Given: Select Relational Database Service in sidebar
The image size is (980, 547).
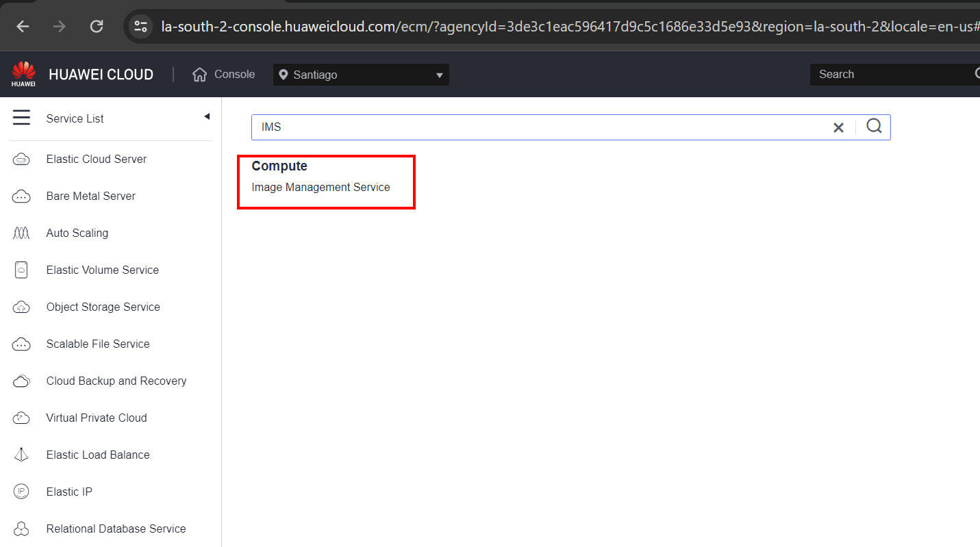Looking at the screenshot, I should [116, 529].
